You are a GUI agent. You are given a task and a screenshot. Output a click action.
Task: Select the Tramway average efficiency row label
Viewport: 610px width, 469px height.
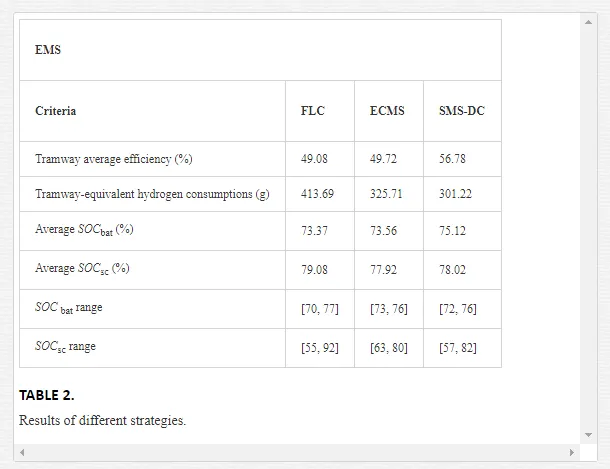[x=114, y=159]
